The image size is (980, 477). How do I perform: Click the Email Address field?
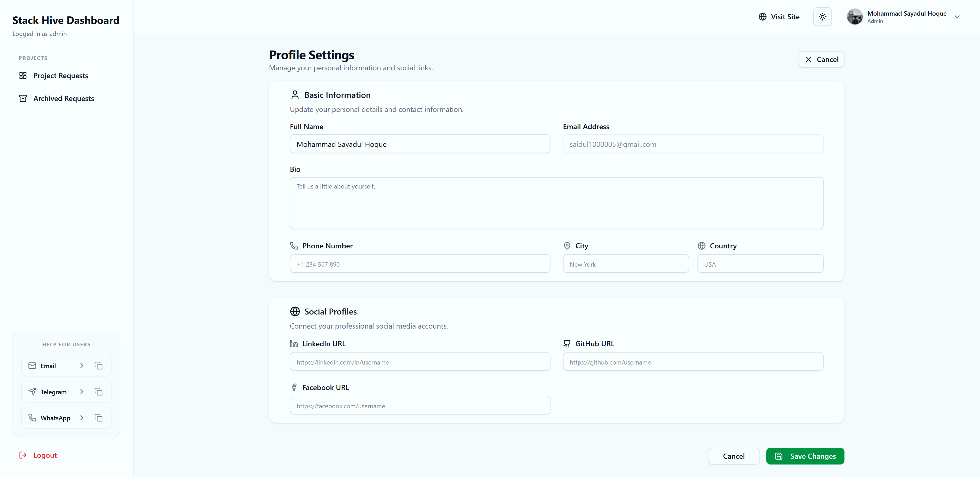pos(693,144)
